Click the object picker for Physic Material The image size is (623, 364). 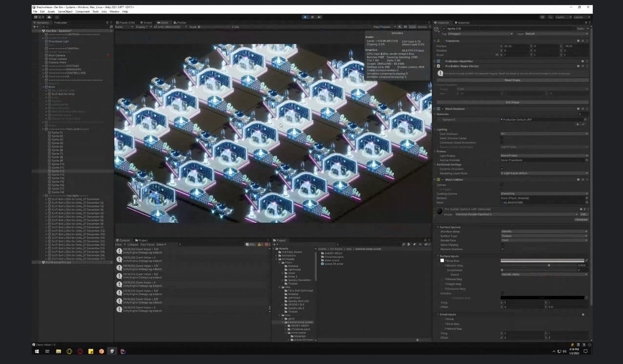pyautogui.click(x=587, y=198)
